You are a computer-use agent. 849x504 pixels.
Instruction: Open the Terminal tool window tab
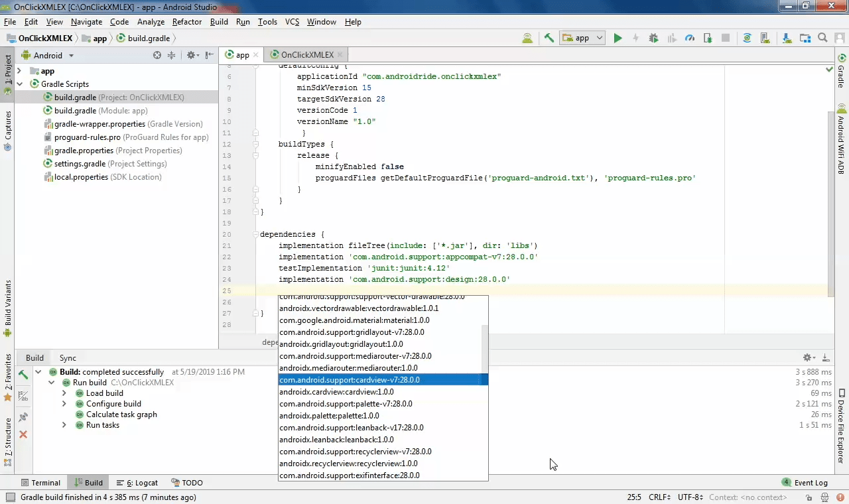(x=40, y=483)
